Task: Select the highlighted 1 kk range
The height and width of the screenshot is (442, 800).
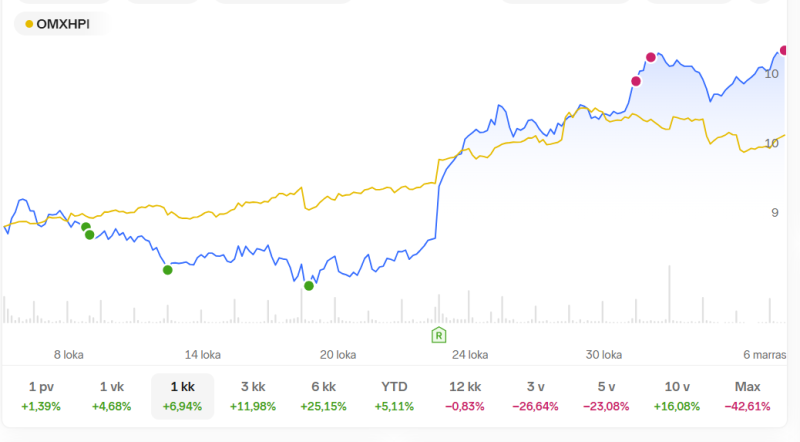Action: tap(182, 396)
